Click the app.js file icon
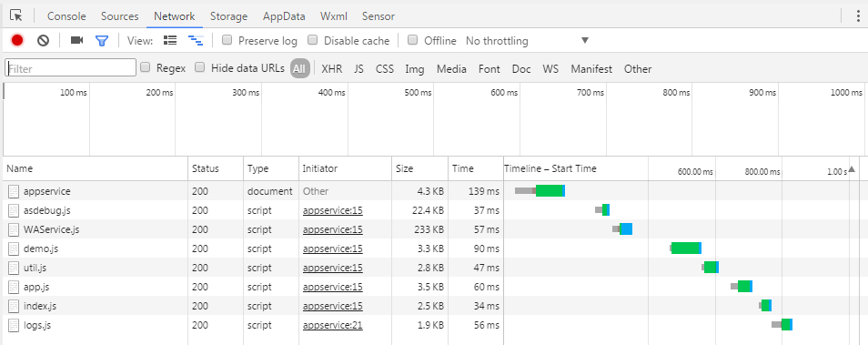The image size is (868, 345). click(14, 287)
